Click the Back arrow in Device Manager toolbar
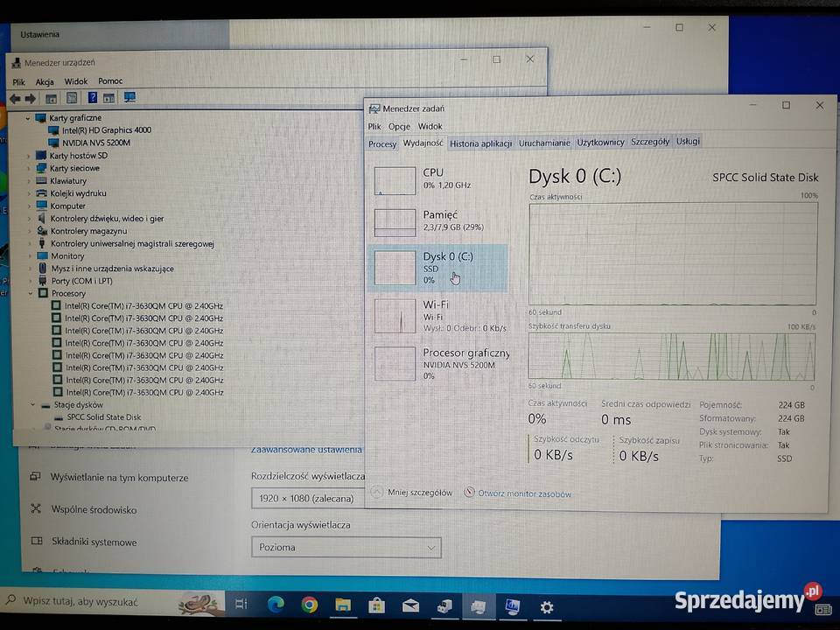 click(x=15, y=97)
